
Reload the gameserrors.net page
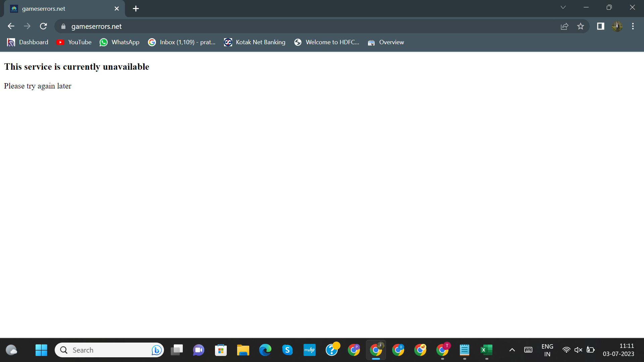click(43, 26)
